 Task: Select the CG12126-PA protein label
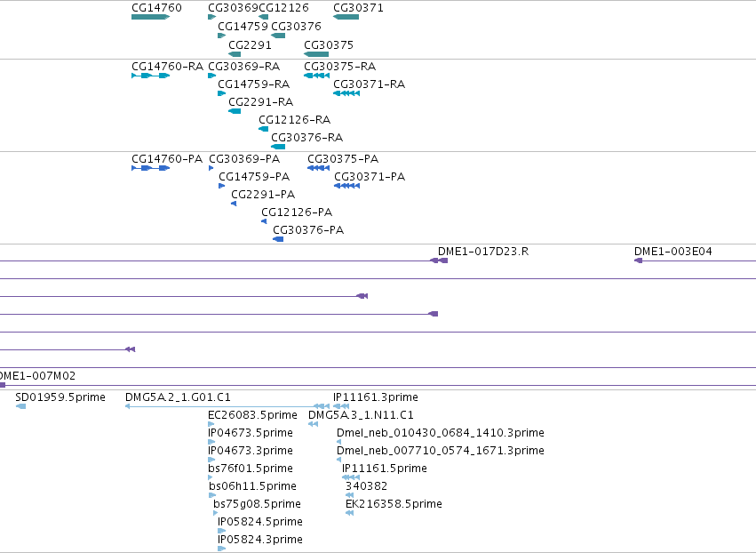[x=297, y=212]
